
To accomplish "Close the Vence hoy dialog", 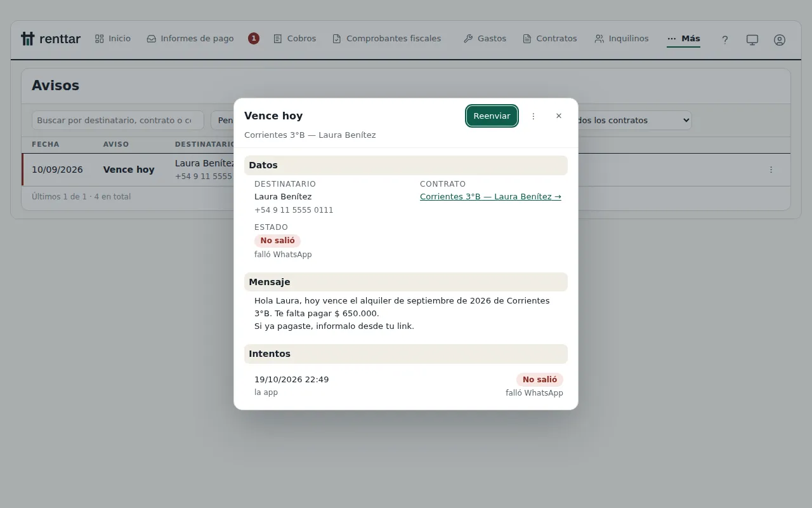I will click(559, 116).
